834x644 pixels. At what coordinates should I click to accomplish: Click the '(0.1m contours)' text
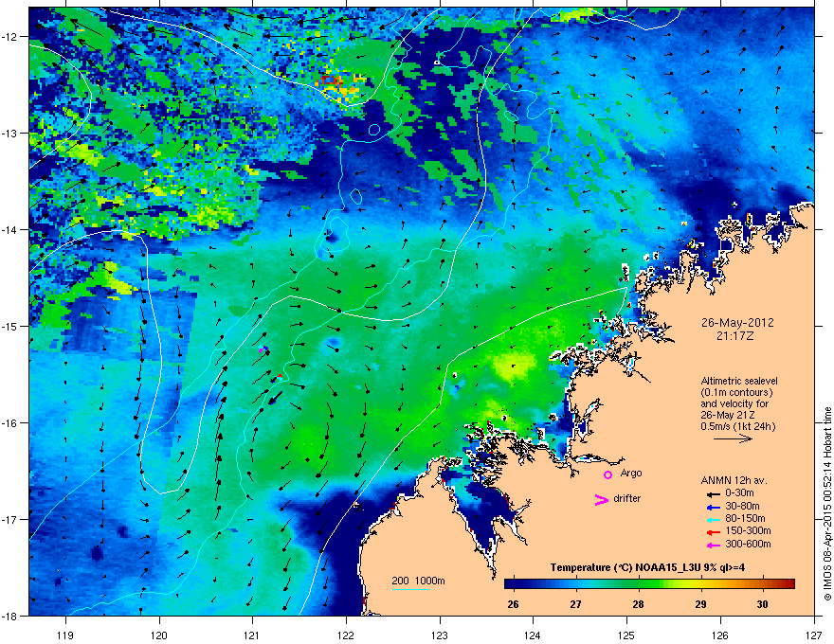tap(736, 393)
